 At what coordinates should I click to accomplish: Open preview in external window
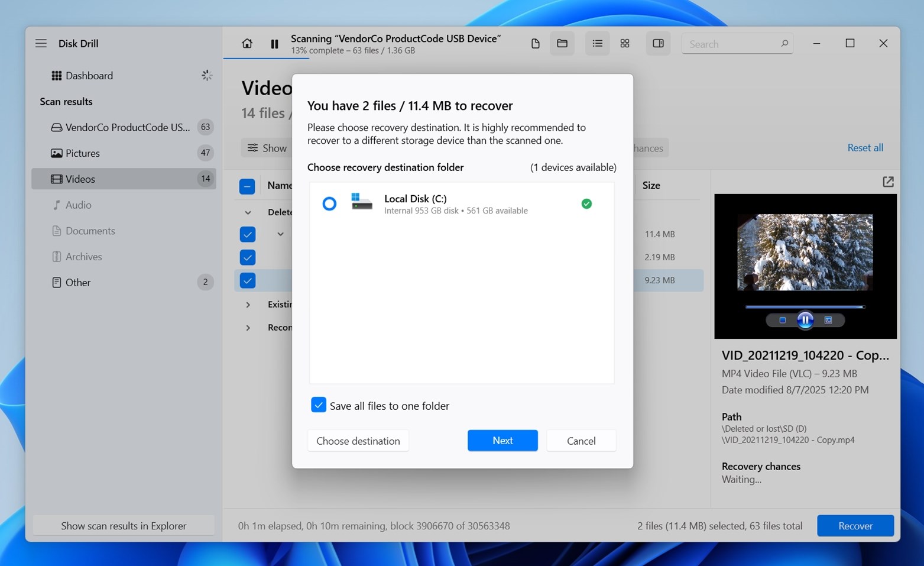coord(887,182)
